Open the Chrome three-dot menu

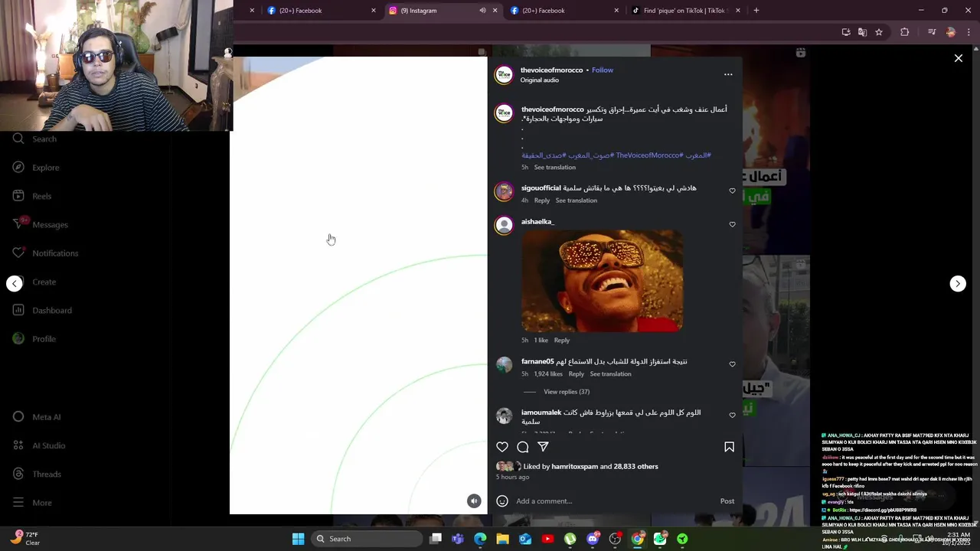coord(969,32)
